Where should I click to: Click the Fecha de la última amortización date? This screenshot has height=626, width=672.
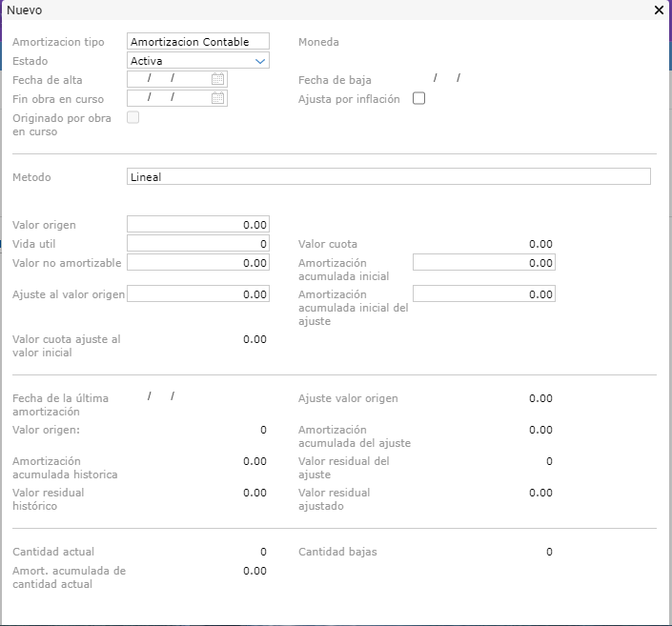161,396
